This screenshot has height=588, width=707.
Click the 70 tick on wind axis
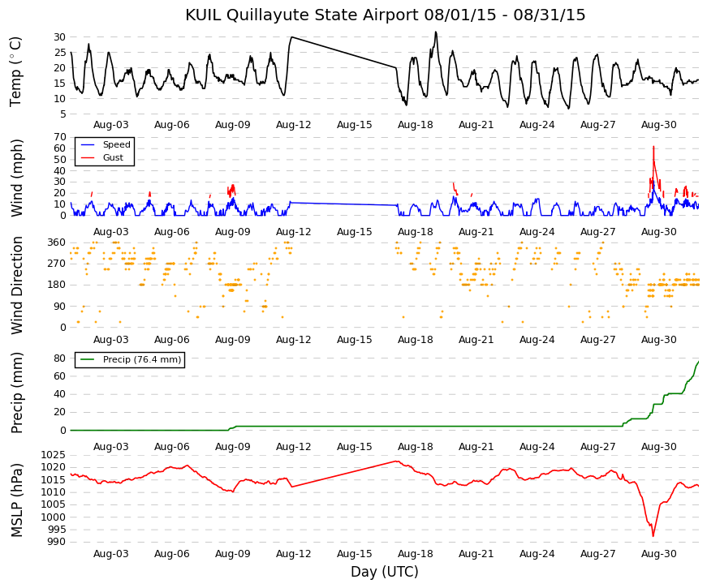60,137
